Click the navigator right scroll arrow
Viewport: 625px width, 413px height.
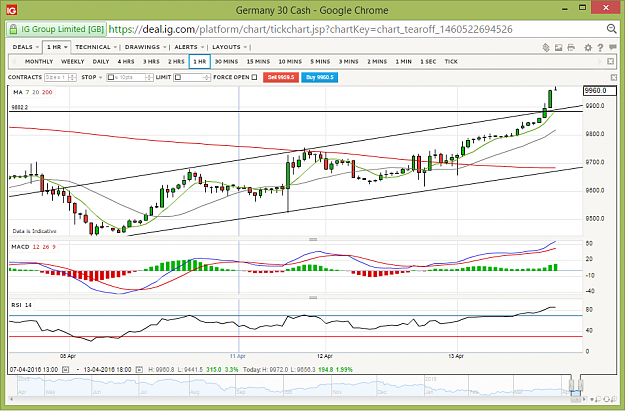[x=586, y=399]
